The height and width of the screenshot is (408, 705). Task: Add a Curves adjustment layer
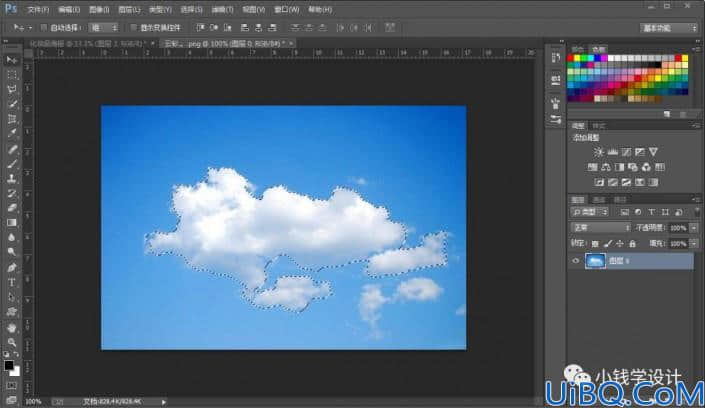[x=626, y=152]
